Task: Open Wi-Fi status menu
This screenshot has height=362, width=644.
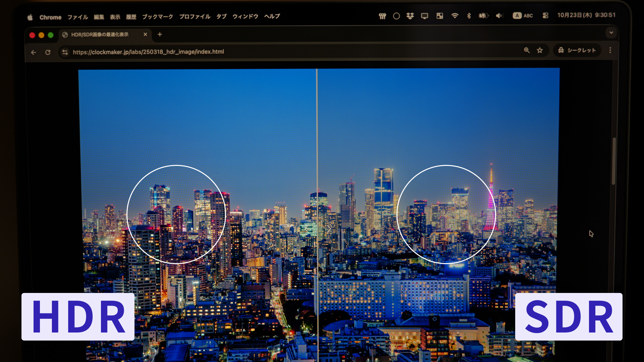Action: click(454, 16)
